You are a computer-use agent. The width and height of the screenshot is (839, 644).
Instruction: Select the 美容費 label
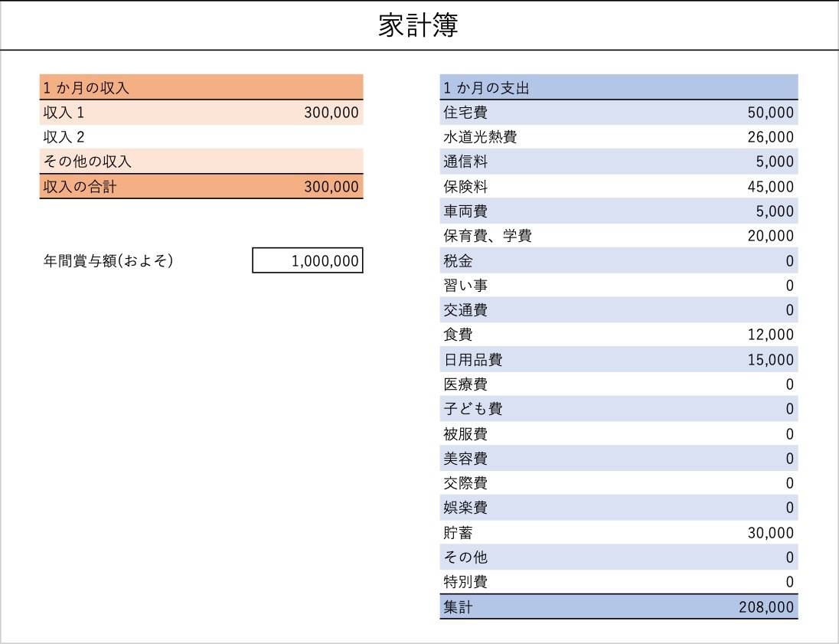pyautogui.click(x=465, y=459)
